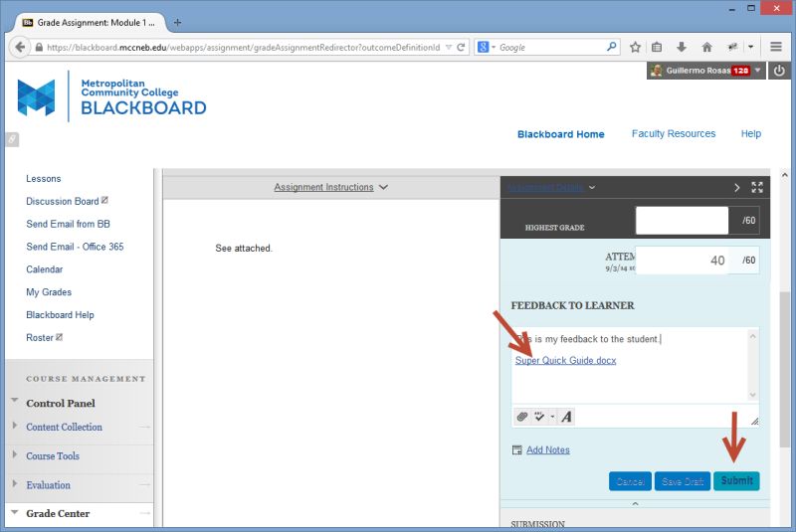Go to the browser home icon
Screen dimensions: 796x532
point(706,47)
